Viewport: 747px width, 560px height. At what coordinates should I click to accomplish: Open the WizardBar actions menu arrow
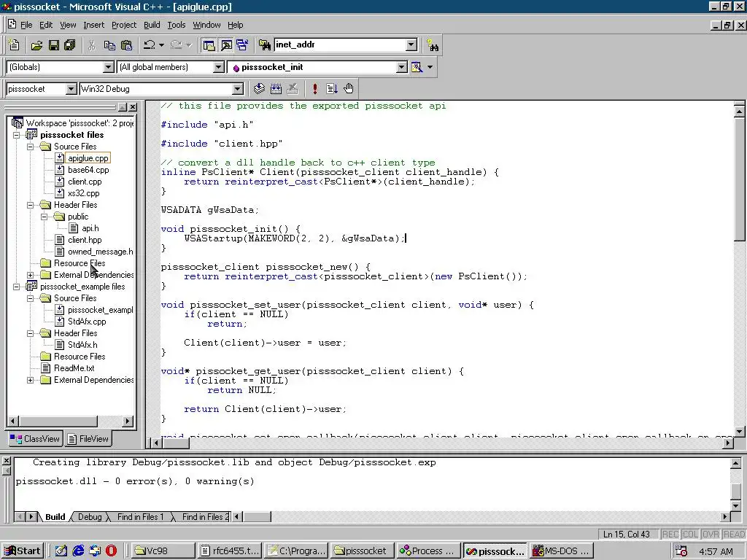point(430,67)
